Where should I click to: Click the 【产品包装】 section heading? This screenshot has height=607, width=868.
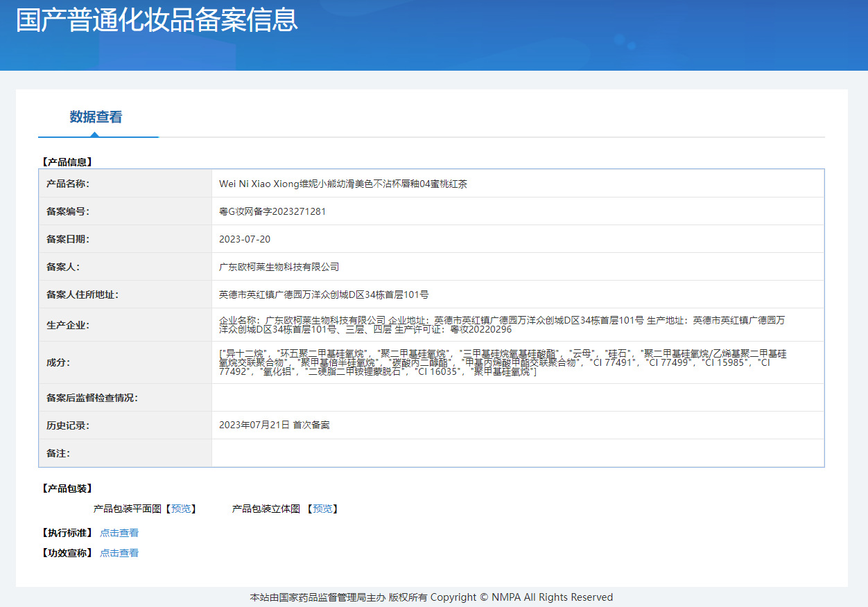(67, 489)
